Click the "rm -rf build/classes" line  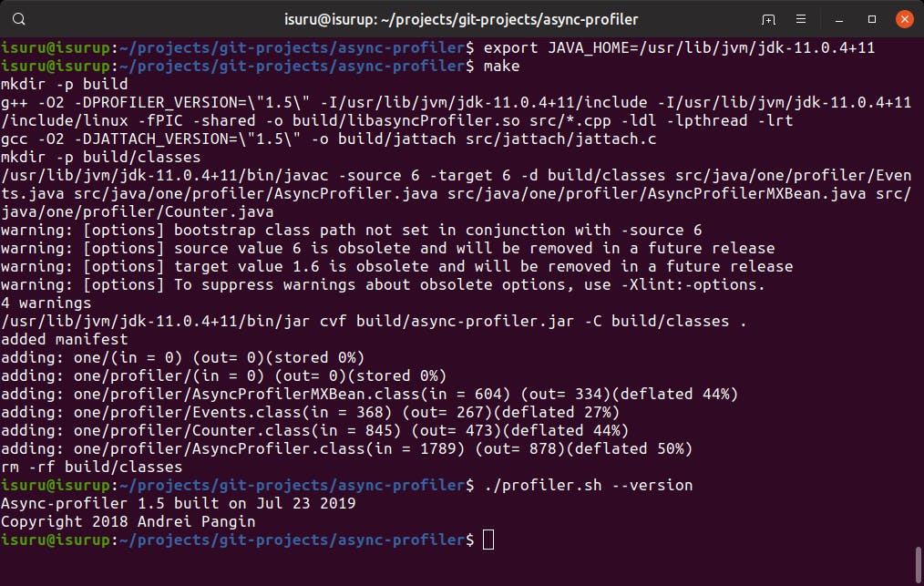click(92, 467)
